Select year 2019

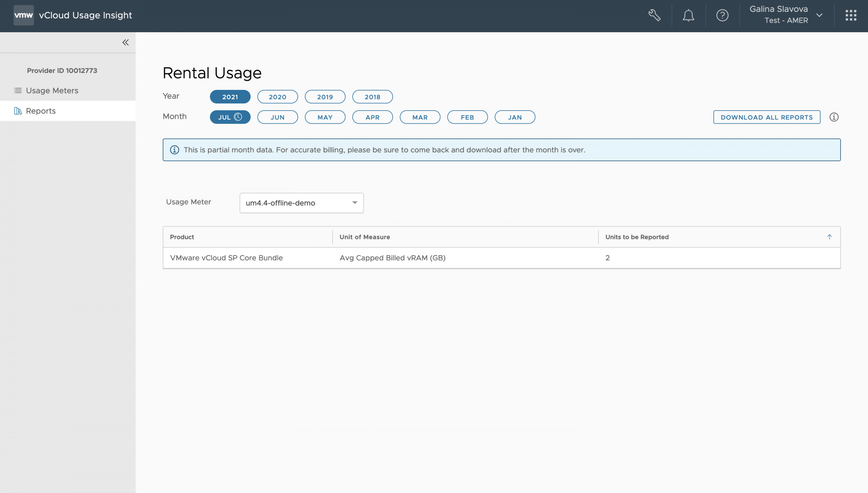click(325, 97)
